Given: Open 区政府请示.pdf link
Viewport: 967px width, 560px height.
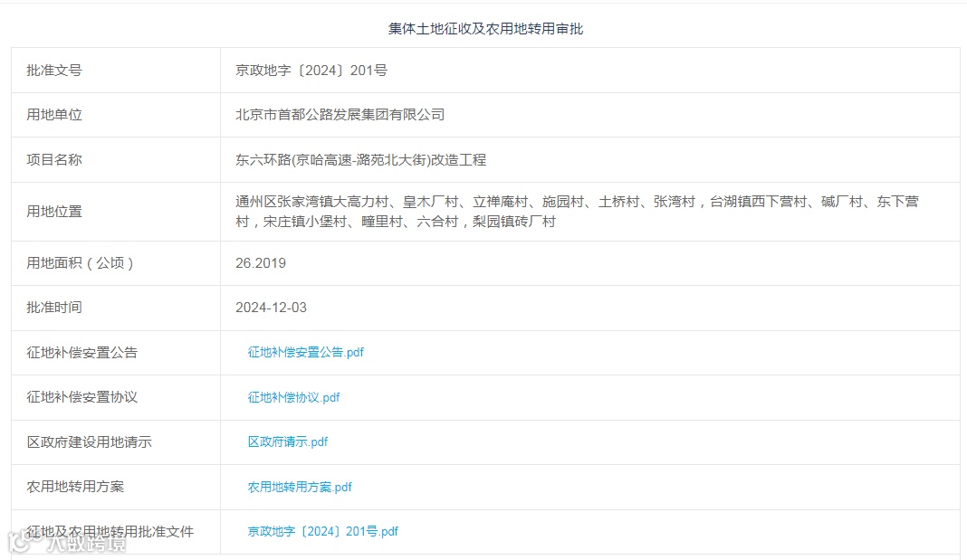Looking at the screenshot, I should click(287, 441).
